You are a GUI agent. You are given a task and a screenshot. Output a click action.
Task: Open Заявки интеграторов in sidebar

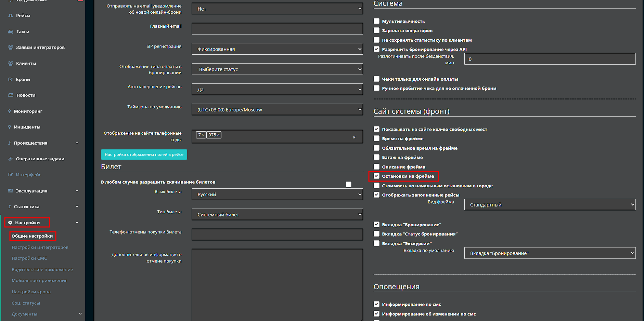40,48
